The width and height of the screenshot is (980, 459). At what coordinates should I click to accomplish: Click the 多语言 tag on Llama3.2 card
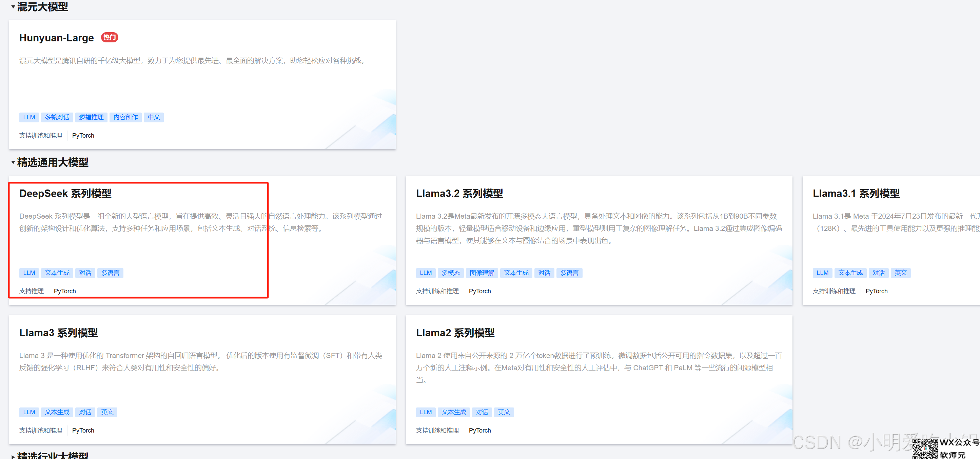[569, 273]
